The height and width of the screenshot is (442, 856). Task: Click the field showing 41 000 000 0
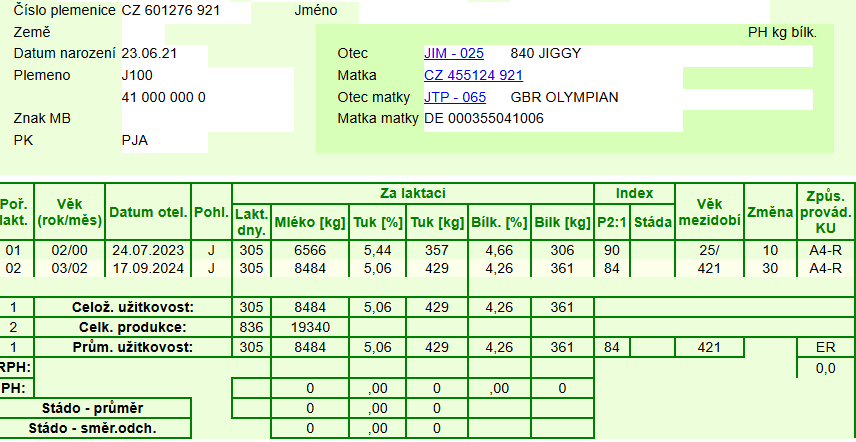point(162,97)
